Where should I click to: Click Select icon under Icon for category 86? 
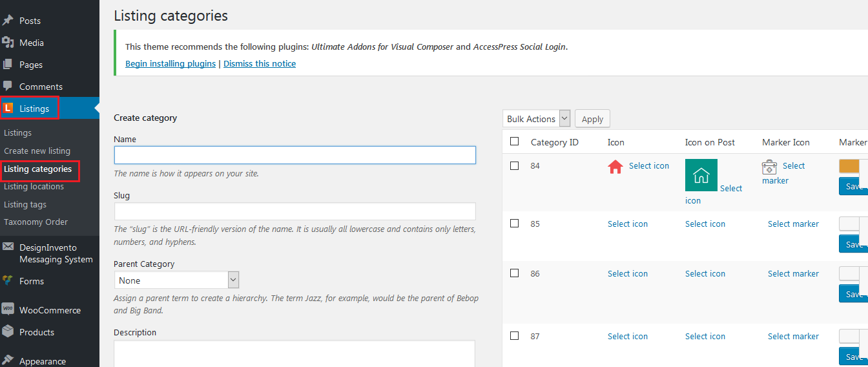(628, 273)
